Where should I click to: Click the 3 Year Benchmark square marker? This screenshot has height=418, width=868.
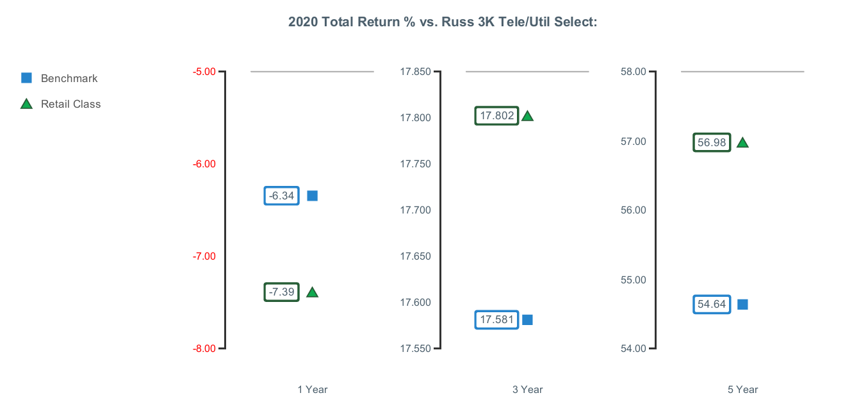pos(528,320)
